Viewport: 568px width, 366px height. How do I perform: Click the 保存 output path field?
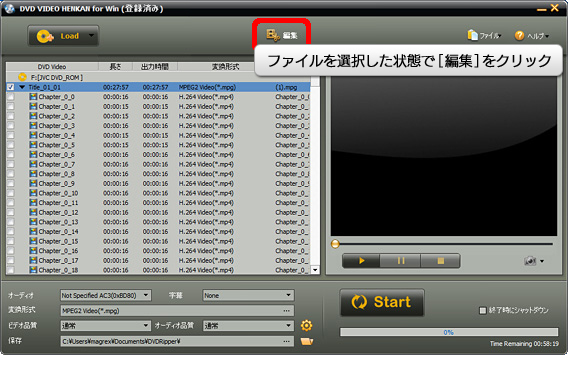point(177,341)
